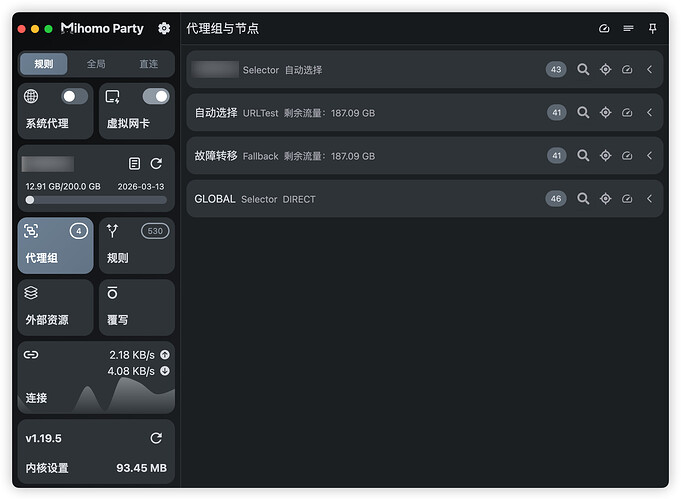Disable the 虚拟网卡 switch
Viewport: 681px width, 499px height.
click(x=156, y=96)
